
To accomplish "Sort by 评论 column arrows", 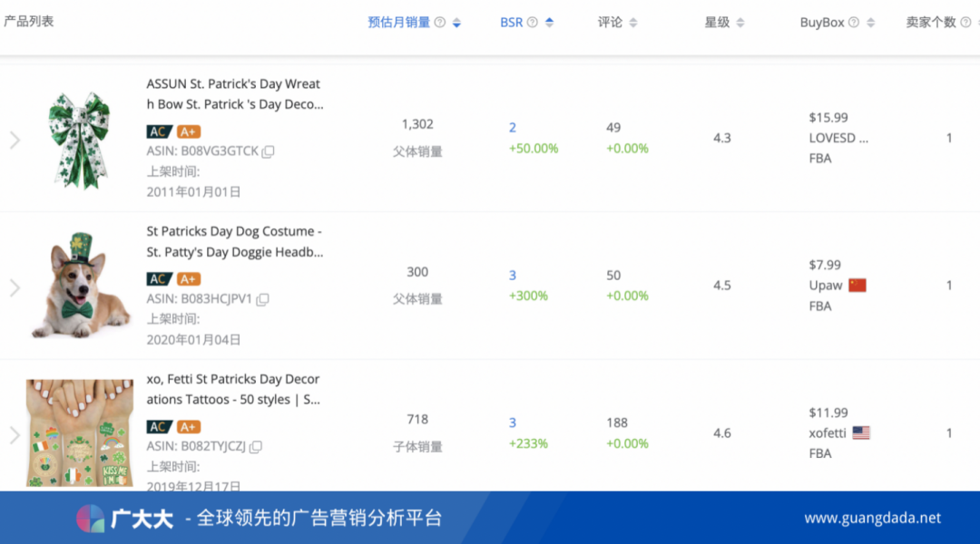I will (x=633, y=23).
